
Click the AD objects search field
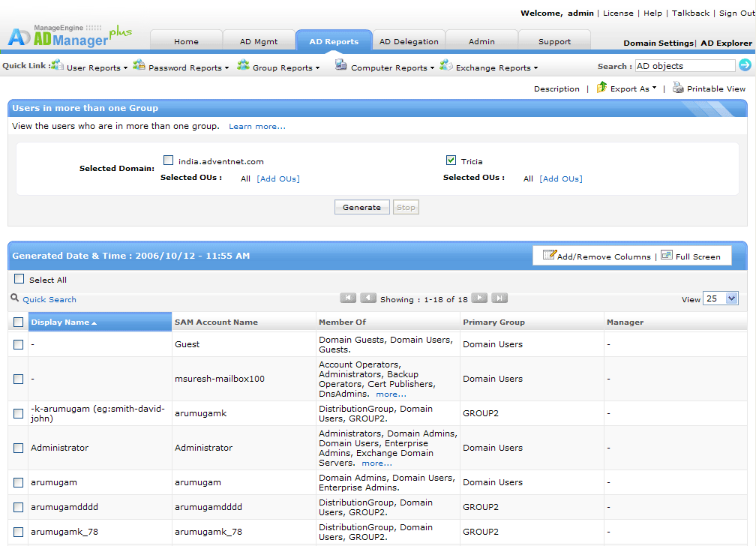(685, 65)
